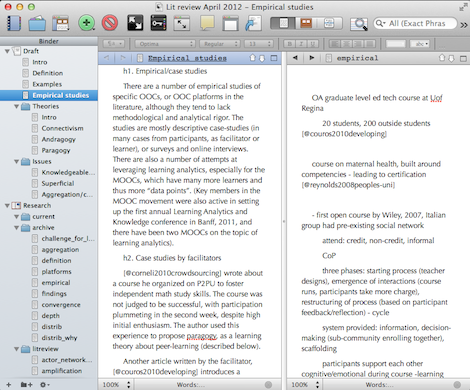This screenshot has height=390, width=470.
Task: Select the Connectivism document in Binder
Action: [62, 128]
